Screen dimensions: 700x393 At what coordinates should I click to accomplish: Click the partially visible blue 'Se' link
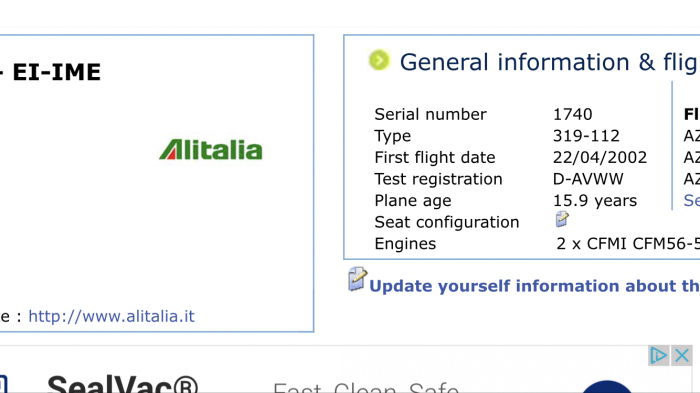pyautogui.click(x=692, y=201)
